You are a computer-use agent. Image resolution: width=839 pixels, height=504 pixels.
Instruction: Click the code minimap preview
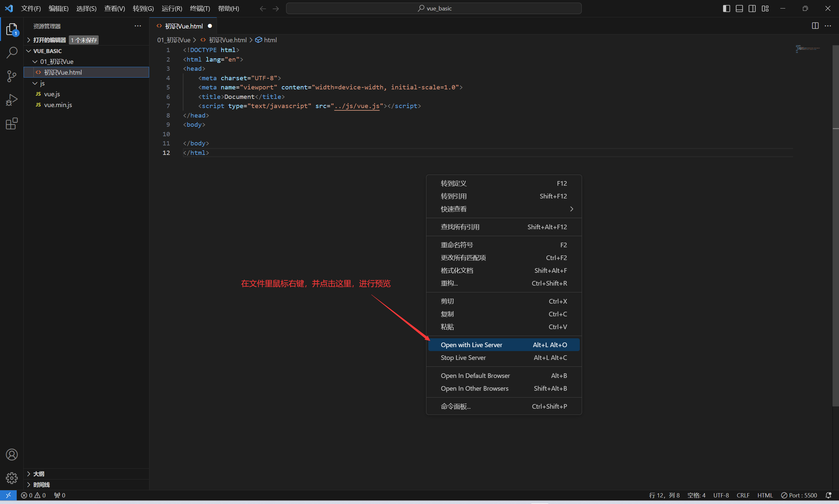pyautogui.click(x=808, y=49)
